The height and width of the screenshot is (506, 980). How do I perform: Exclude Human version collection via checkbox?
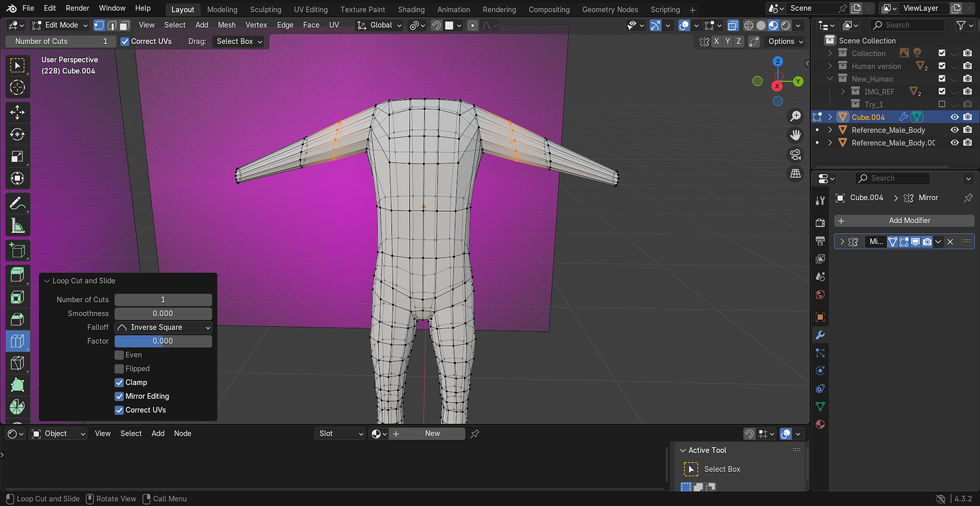click(942, 66)
